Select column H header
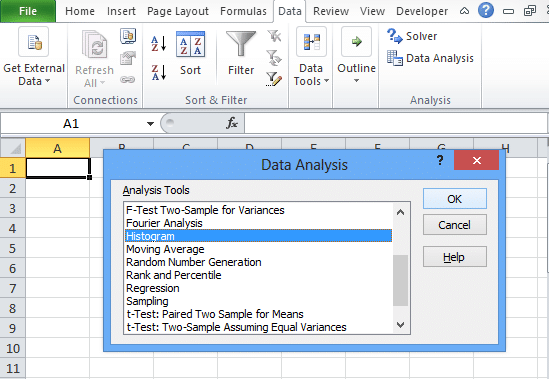The height and width of the screenshot is (379, 549). click(505, 148)
